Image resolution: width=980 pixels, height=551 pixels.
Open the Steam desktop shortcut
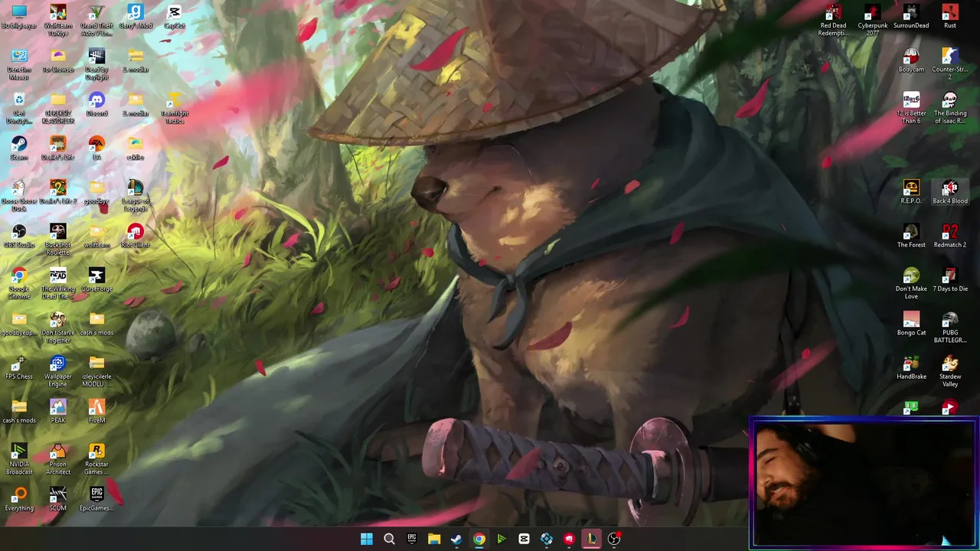(19, 148)
